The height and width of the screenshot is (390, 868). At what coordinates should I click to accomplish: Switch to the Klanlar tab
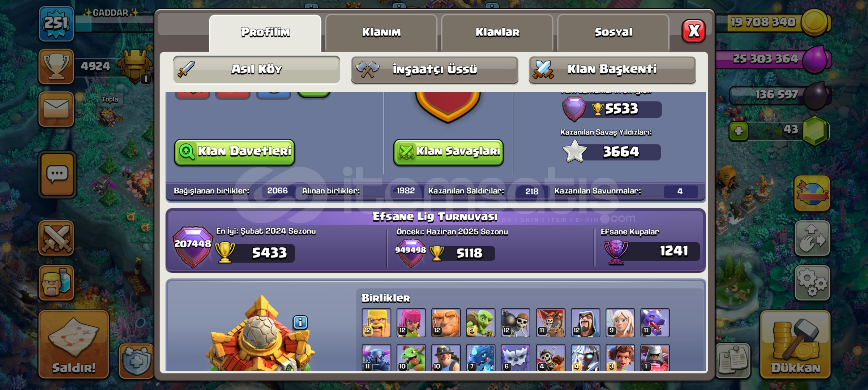click(x=497, y=33)
